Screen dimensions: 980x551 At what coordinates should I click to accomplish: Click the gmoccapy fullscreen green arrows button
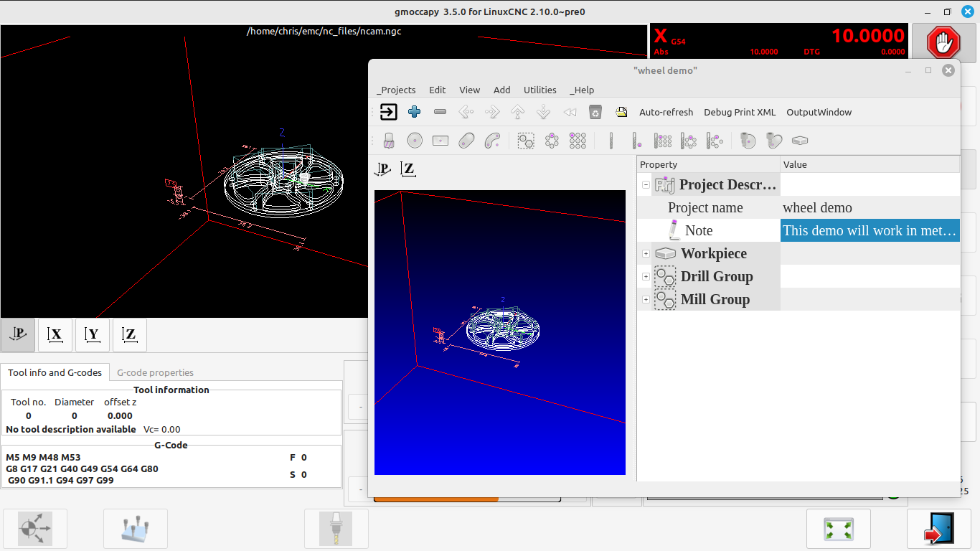pos(838,529)
